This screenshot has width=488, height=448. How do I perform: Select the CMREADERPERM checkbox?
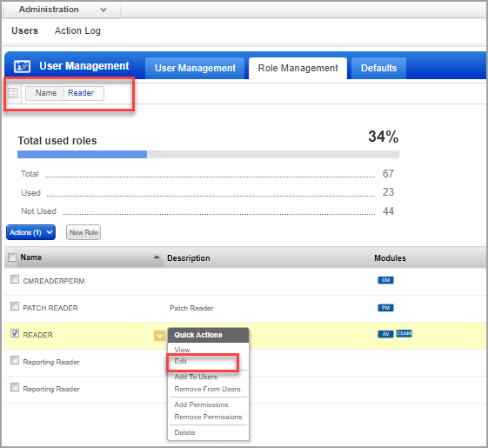pyautogui.click(x=15, y=279)
